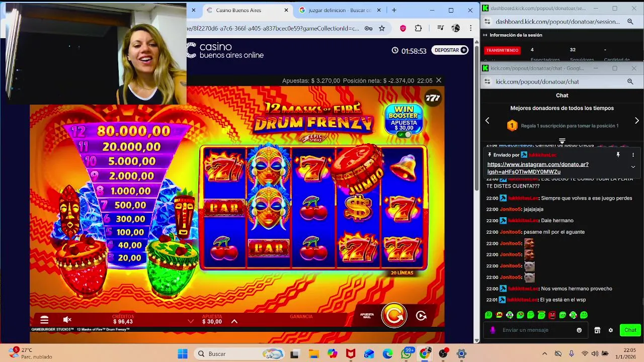
Task: Spin the slot reels with the round button
Action: 394,315
